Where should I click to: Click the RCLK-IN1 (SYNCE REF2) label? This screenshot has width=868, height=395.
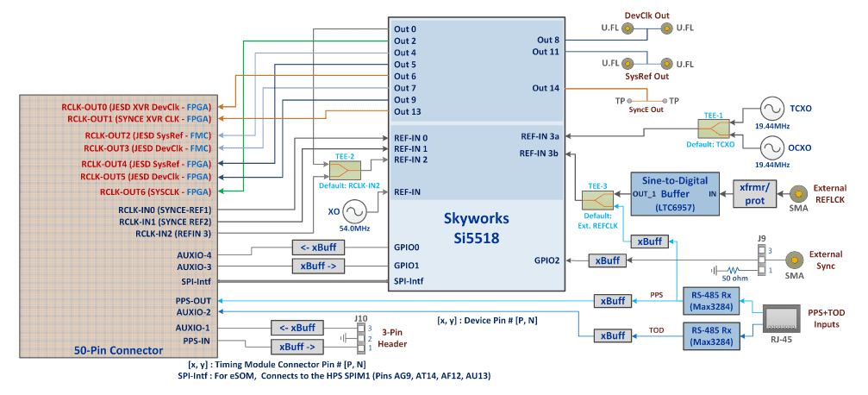[x=166, y=222]
